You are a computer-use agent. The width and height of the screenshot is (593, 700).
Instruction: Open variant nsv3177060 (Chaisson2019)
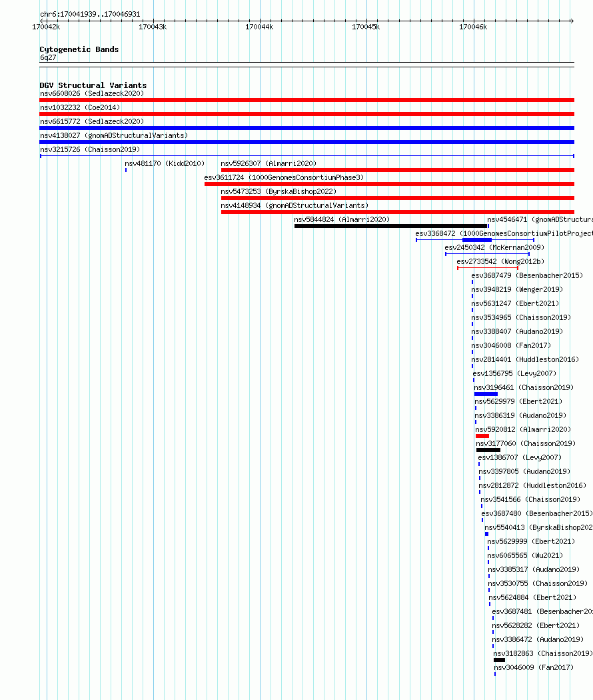pyautogui.click(x=526, y=443)
